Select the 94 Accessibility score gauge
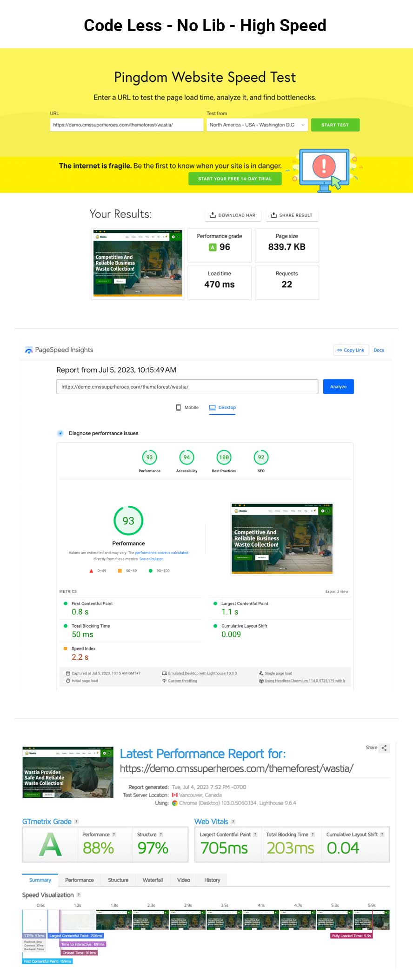The height and width of the screenshot is (980, 413). coord(187,457)
